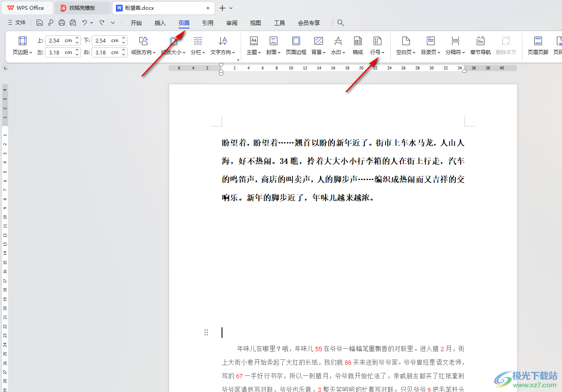Expand the quick access toolbar chevron
This screenshot has width=562, height=392.
point(113,23)
